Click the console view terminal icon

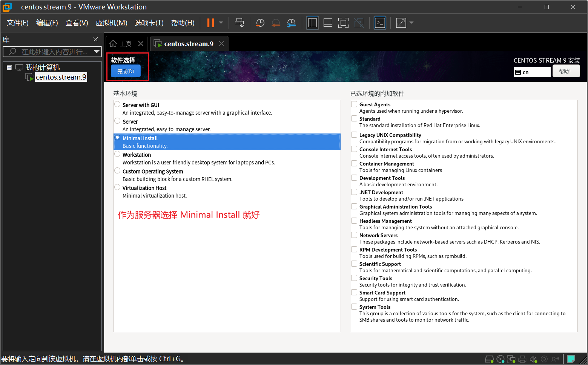point(380,23)
